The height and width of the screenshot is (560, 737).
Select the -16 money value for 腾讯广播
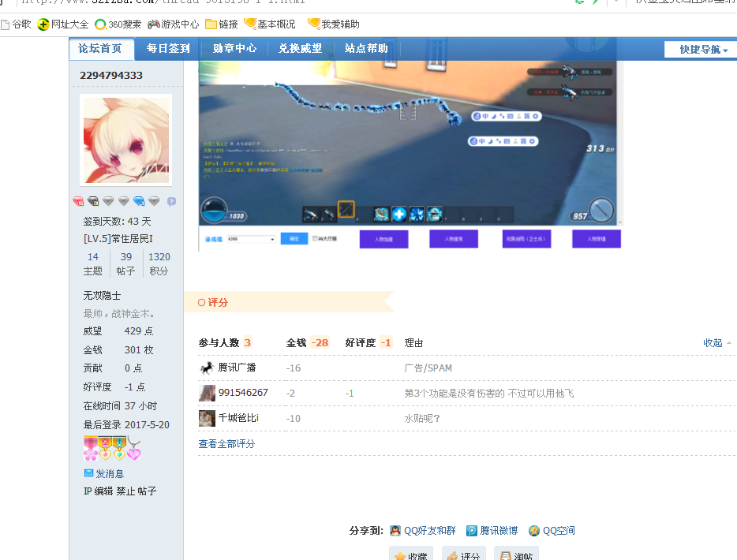click(x=294, y=368)
